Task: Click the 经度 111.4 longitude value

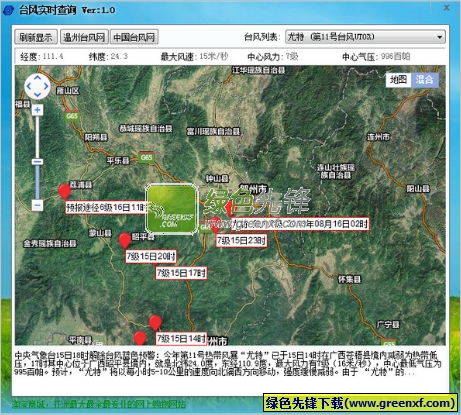Action: [53, 56]
